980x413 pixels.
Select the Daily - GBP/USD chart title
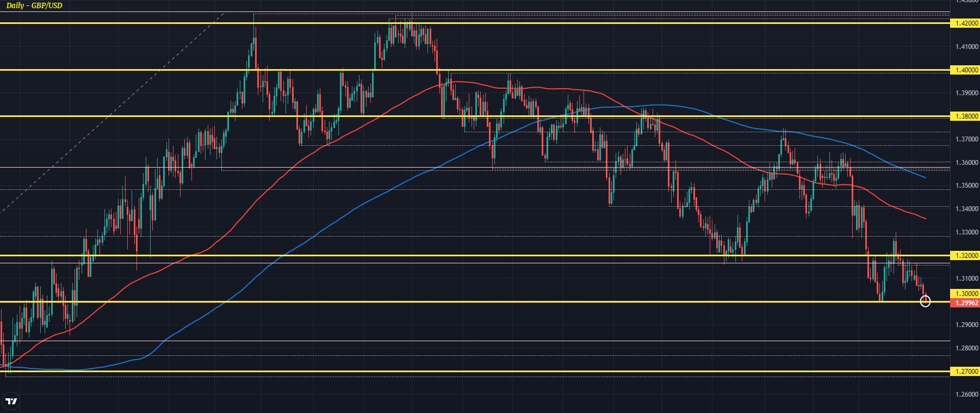coord(34,5)
